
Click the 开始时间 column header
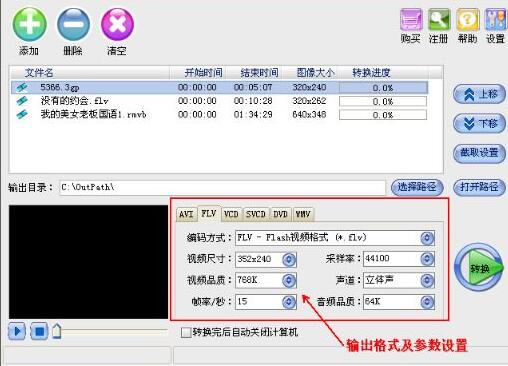(x=199, y=72)
